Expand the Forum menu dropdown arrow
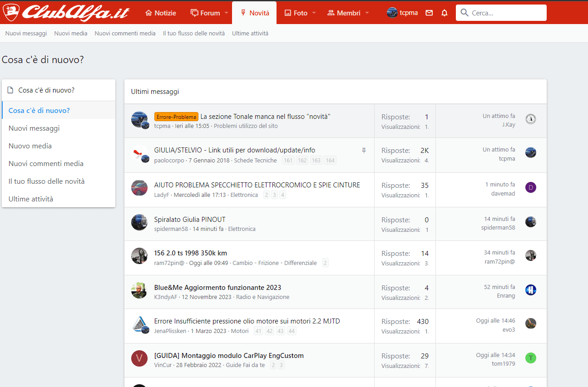Screen dimensions: 588x387 227,13
